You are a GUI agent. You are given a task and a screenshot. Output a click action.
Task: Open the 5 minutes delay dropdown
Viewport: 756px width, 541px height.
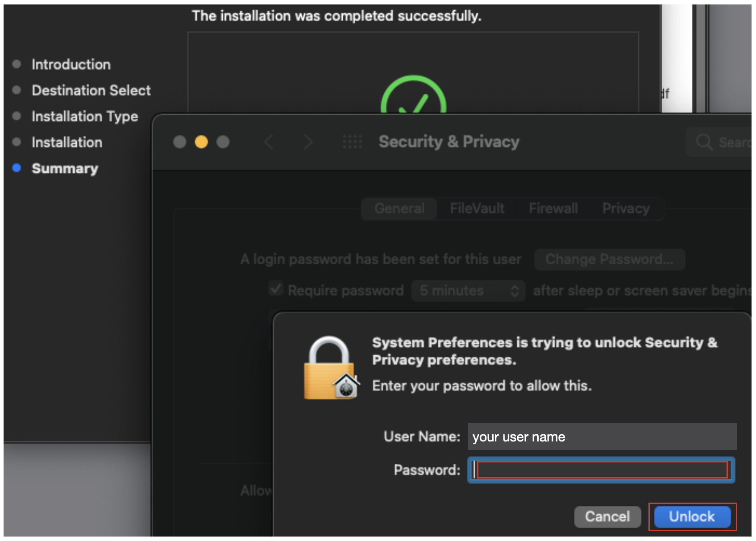point(468,291)
